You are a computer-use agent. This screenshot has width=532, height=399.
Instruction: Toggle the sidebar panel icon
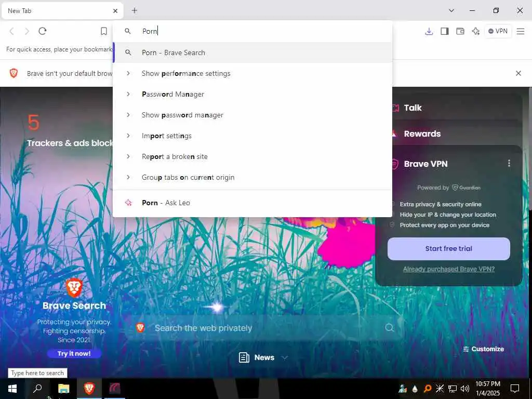click(x=445, y=31)
